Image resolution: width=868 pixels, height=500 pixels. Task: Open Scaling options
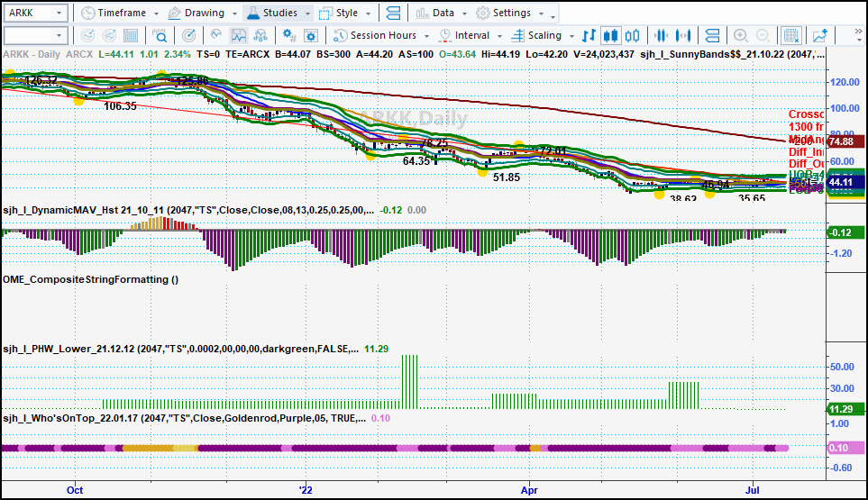536,35
